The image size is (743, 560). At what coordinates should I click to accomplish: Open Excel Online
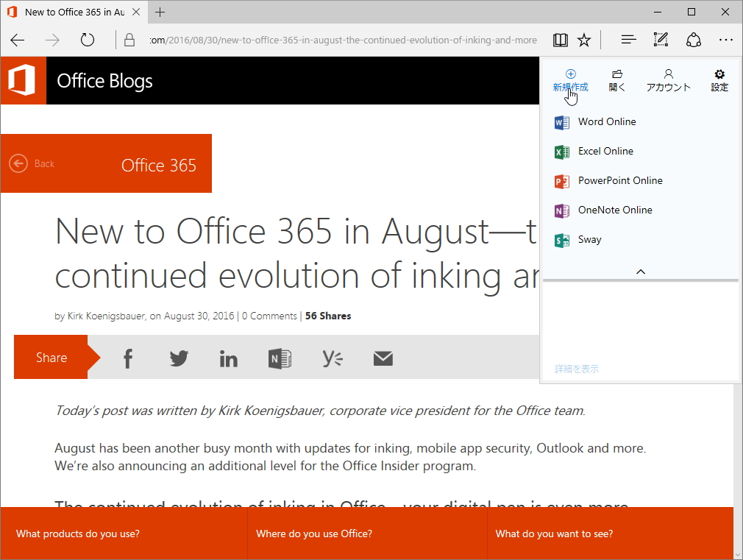point(605,151)
